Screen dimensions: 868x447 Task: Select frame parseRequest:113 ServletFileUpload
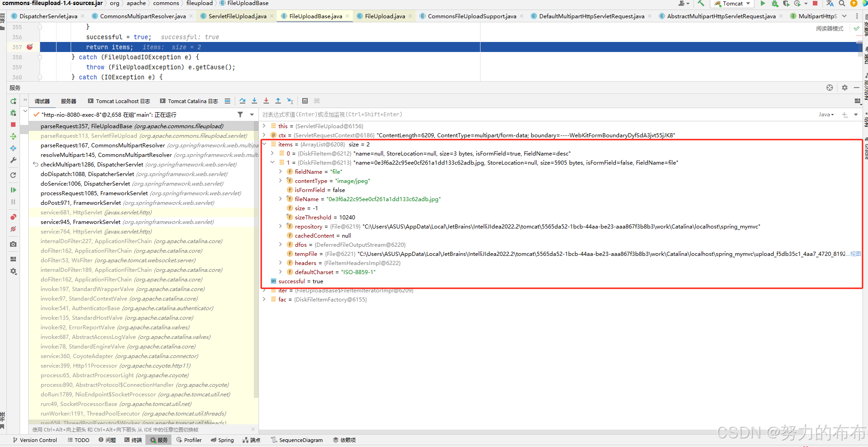pyautogui.click(x=144, y=135)
